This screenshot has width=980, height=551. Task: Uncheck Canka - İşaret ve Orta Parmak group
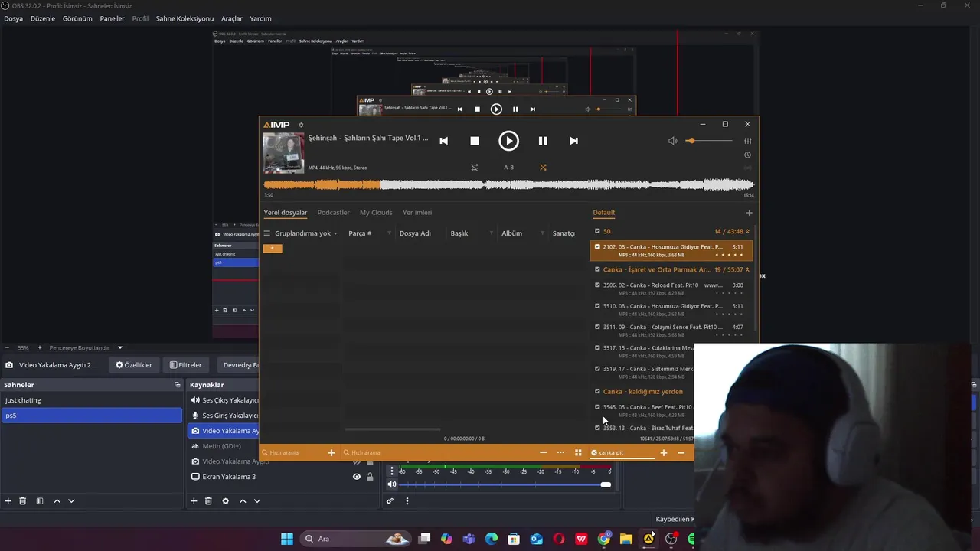click(x=597, y=269)
